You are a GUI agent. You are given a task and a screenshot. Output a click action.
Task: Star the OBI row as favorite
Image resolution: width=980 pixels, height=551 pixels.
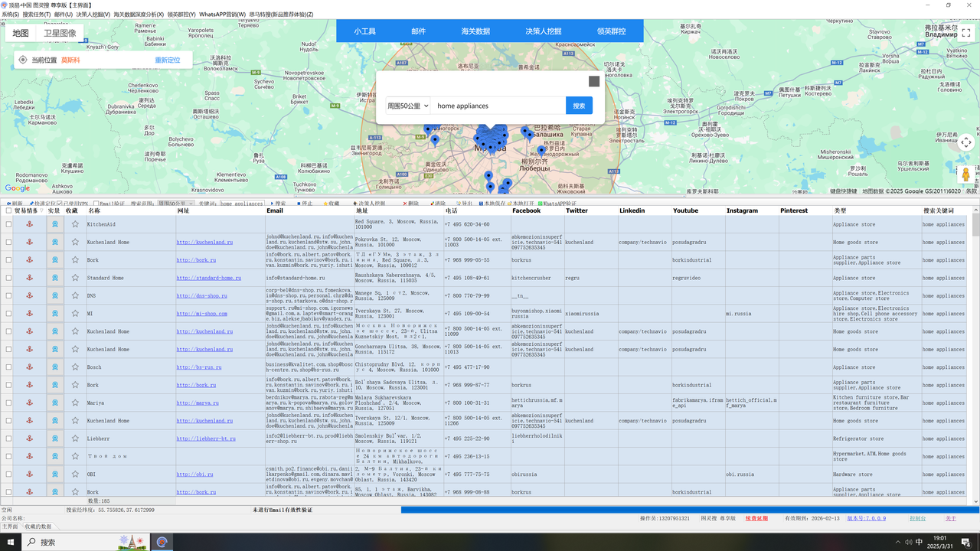(75, 474)
